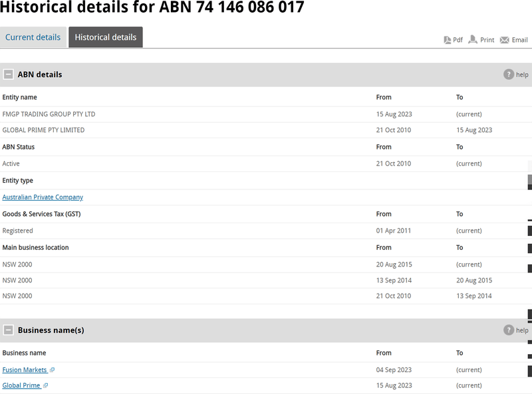Screen dimensions: 532x394
Task: Click the page heading with ABN number
Action: coord(152,8)
